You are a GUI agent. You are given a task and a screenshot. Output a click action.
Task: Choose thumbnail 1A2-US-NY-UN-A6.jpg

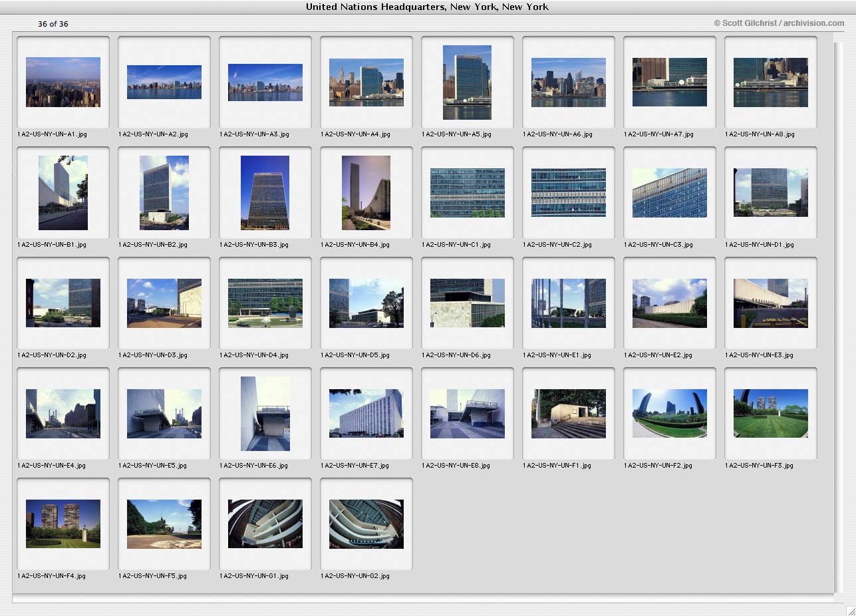click(569, 82)
